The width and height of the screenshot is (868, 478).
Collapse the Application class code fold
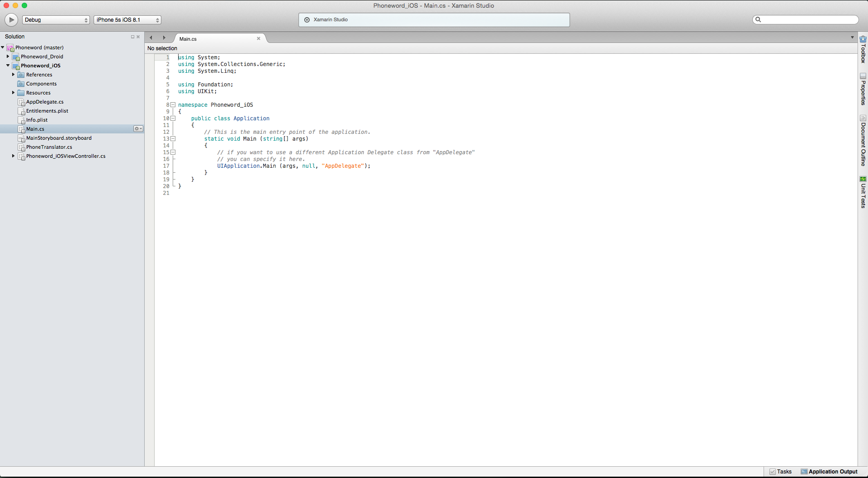[173, 118]
